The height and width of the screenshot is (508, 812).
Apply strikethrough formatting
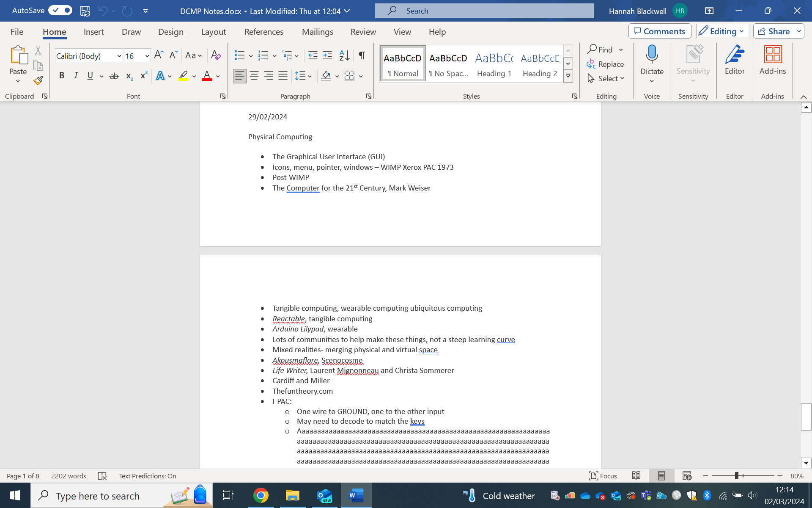pos(114,76)
